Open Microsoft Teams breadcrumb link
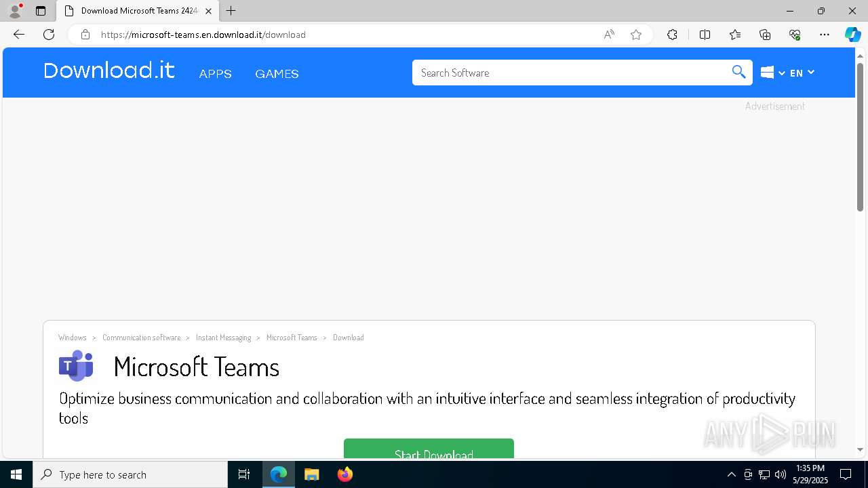 (x=292, y=338)
